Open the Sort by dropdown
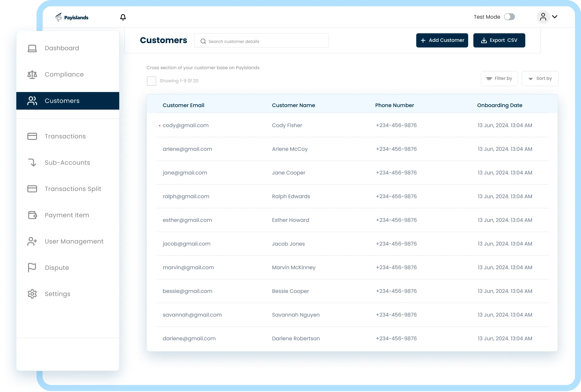 (x=540, y=78)
